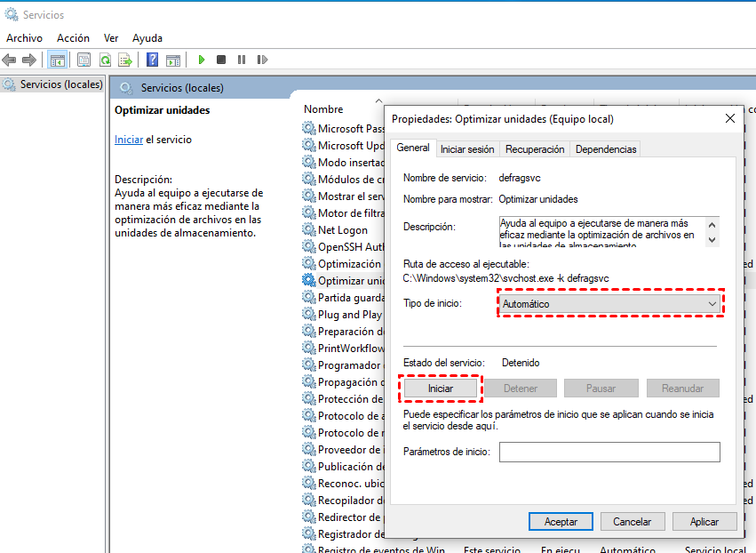The height and width of the screenshot is (553, 756).
Task: Open Help with the blue question mark icon
Action: pyautogui.click(x=151, y=60)
